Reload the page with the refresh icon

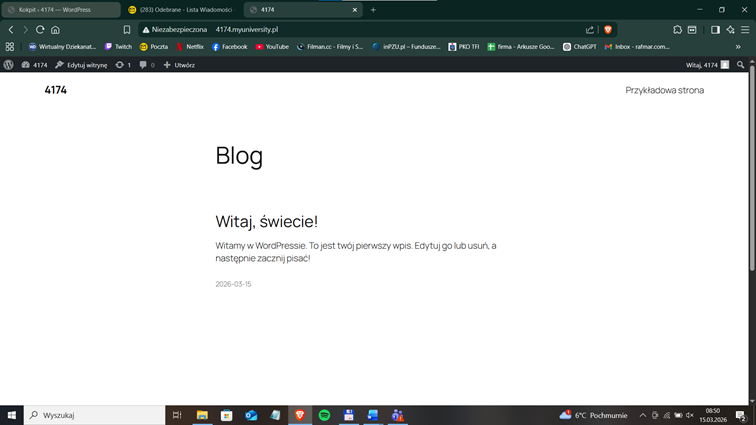40,30
